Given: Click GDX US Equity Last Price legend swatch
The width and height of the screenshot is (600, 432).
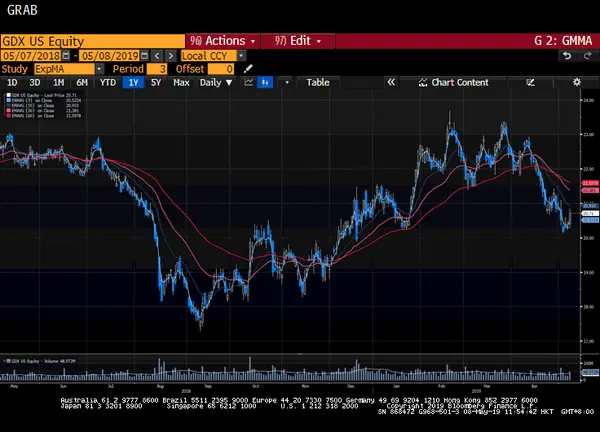Looking at the screenshot, I should [9, 95].
